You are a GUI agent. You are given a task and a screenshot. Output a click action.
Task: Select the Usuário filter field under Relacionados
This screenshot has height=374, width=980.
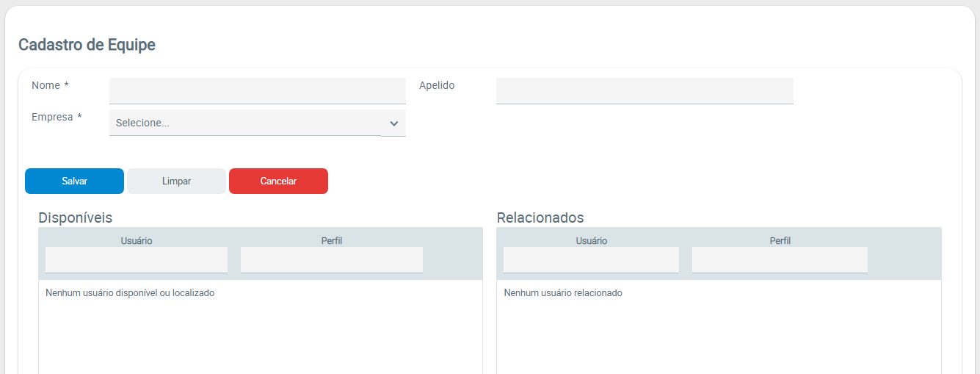point(591,260)
